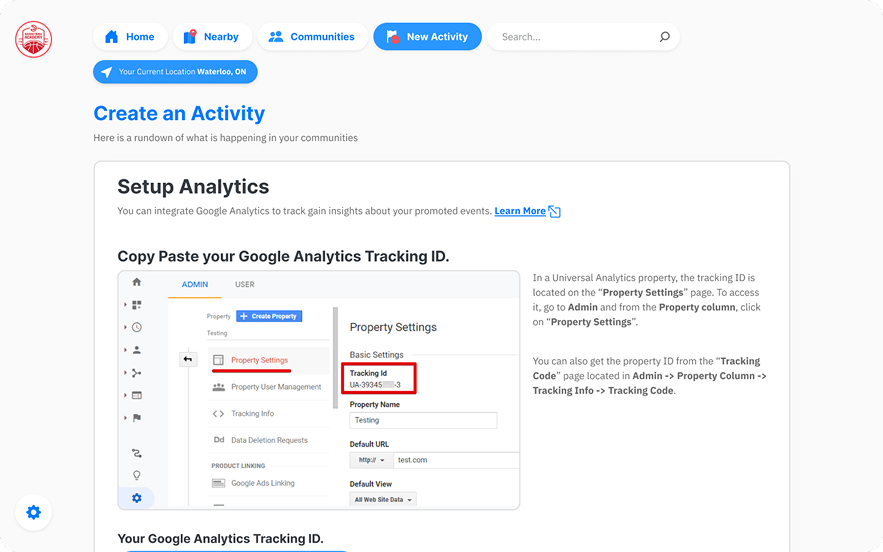Screen dimensions: 883x552
Task: Go to the Home navigation item
Action: pyautogui.click(x=130, y=37)
